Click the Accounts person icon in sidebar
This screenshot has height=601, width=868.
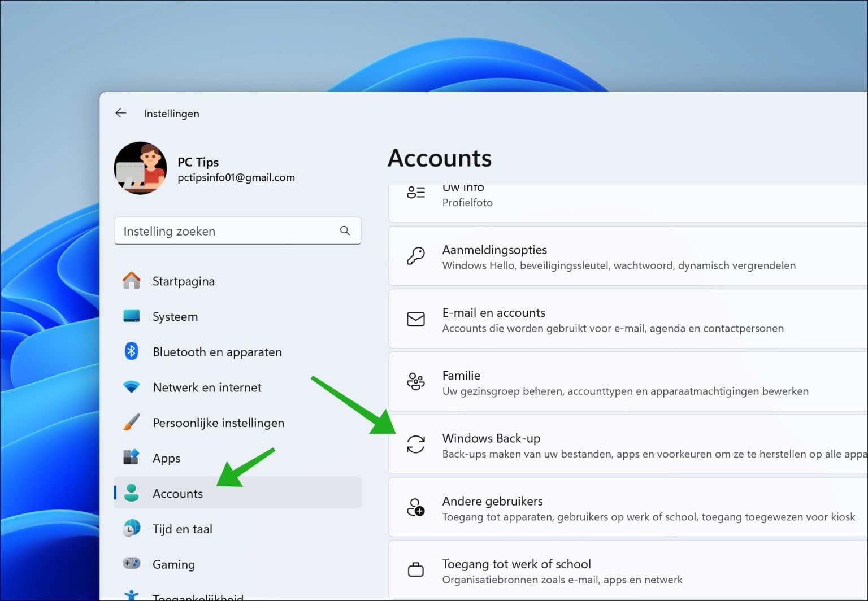tap(132, 493)
